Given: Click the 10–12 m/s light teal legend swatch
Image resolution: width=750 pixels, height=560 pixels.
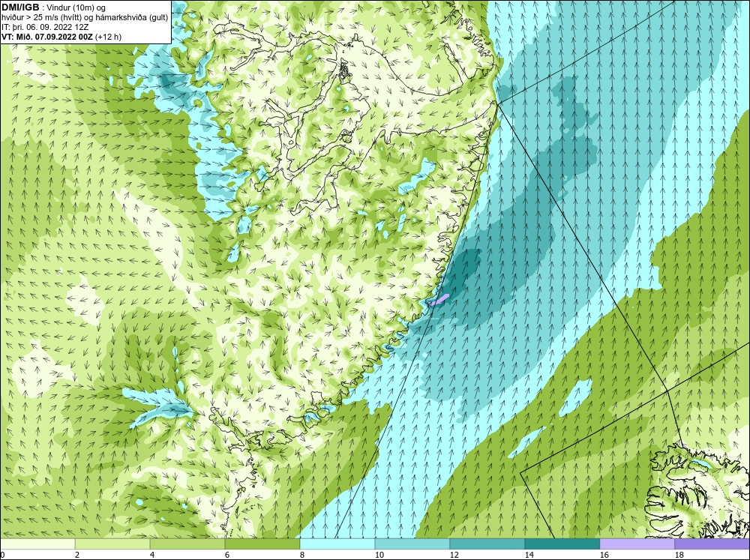Looking at the screenshot, I should coord(412,544).
